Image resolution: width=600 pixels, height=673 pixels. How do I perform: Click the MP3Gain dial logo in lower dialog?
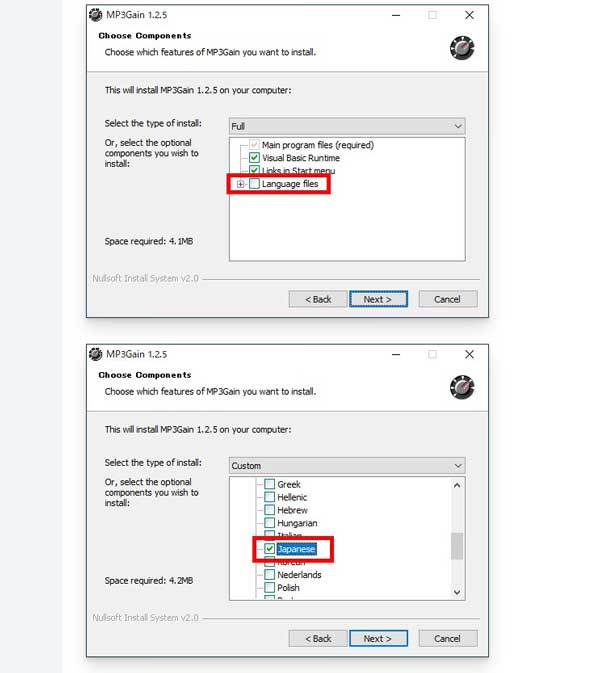point(462,387)
